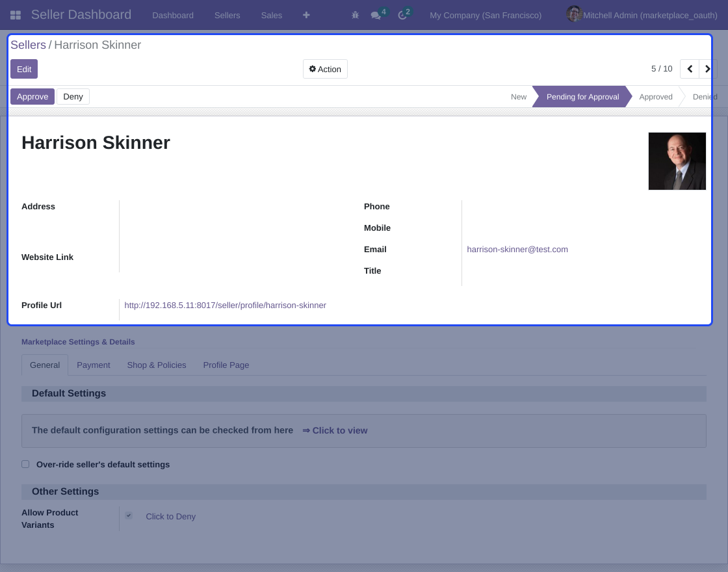This screenshot has height=572, width=728.
Task: Open the apps grid menu icon
Action: tap(16, 16)
